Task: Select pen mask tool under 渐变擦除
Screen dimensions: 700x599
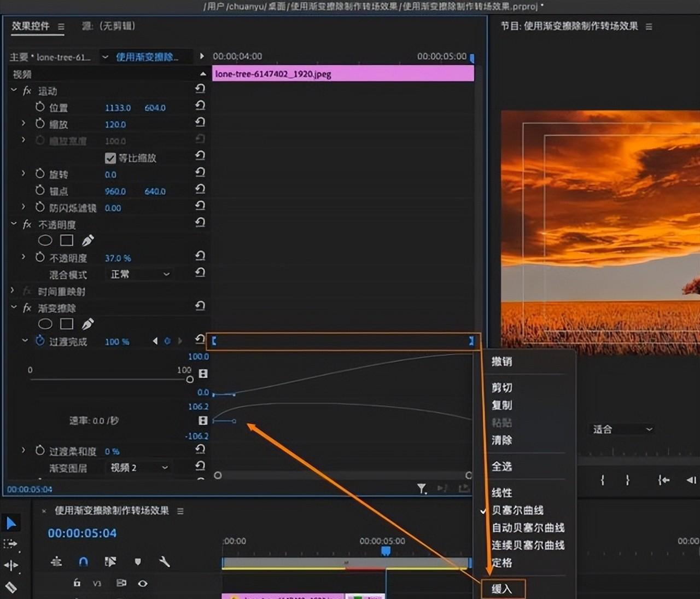Action: click(87, 324)
